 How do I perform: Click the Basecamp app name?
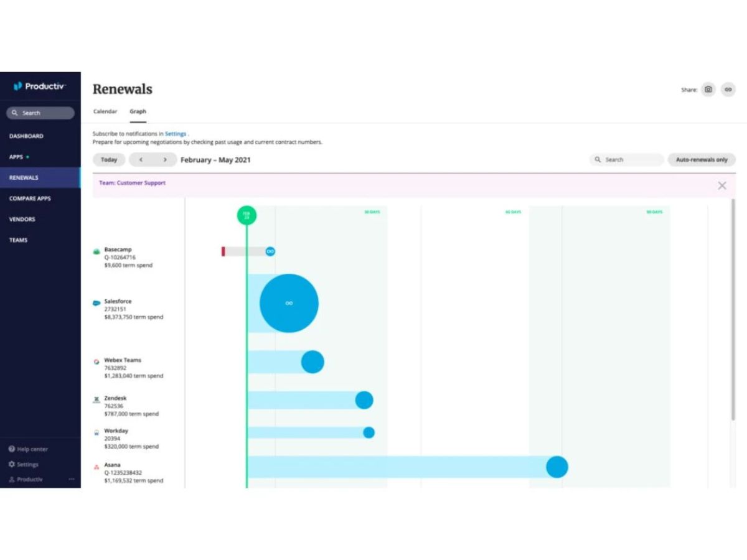tap(118, 250)
